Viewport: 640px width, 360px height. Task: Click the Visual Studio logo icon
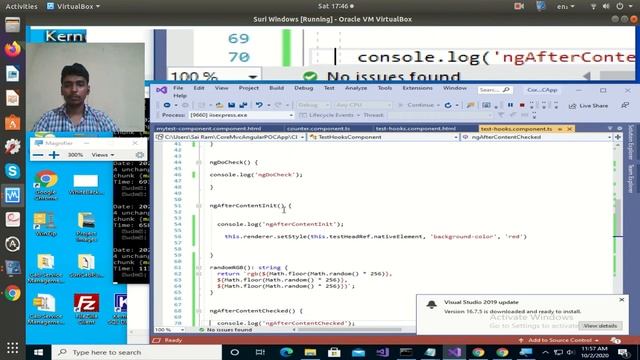pos(161,90)
